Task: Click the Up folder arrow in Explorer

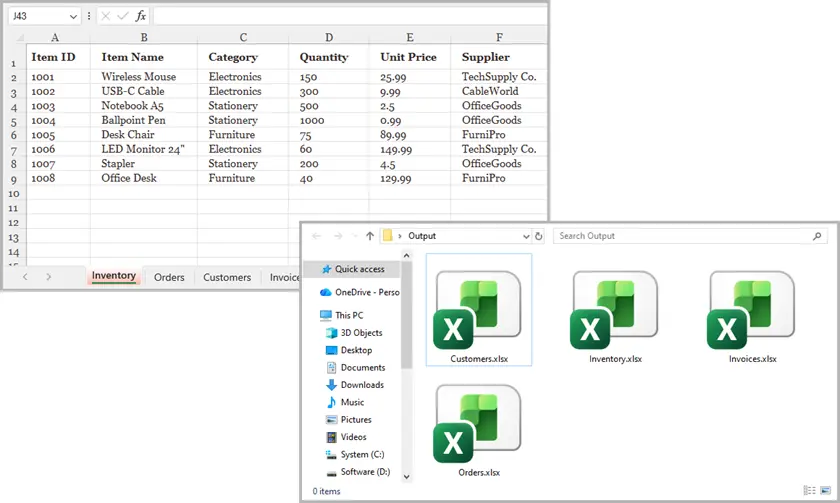Action: 370,236
